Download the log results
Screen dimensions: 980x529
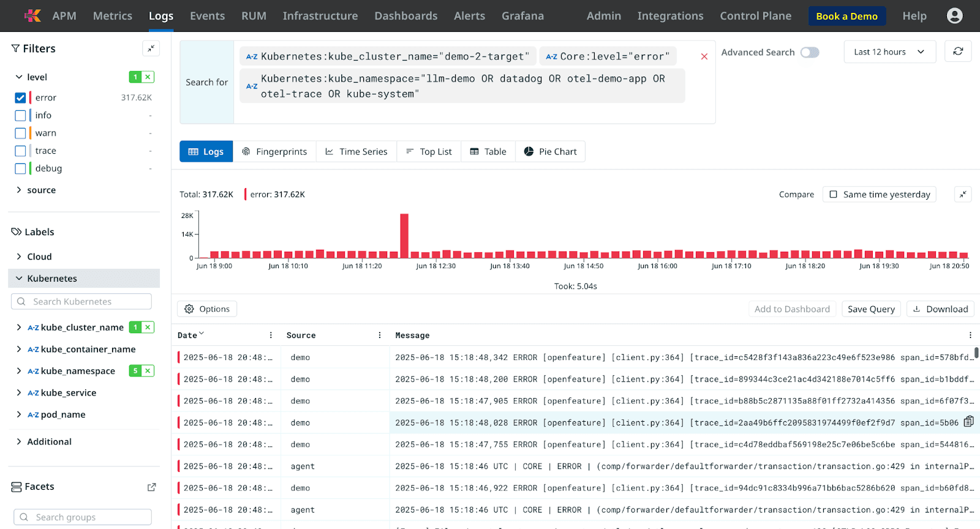(940, 309)
